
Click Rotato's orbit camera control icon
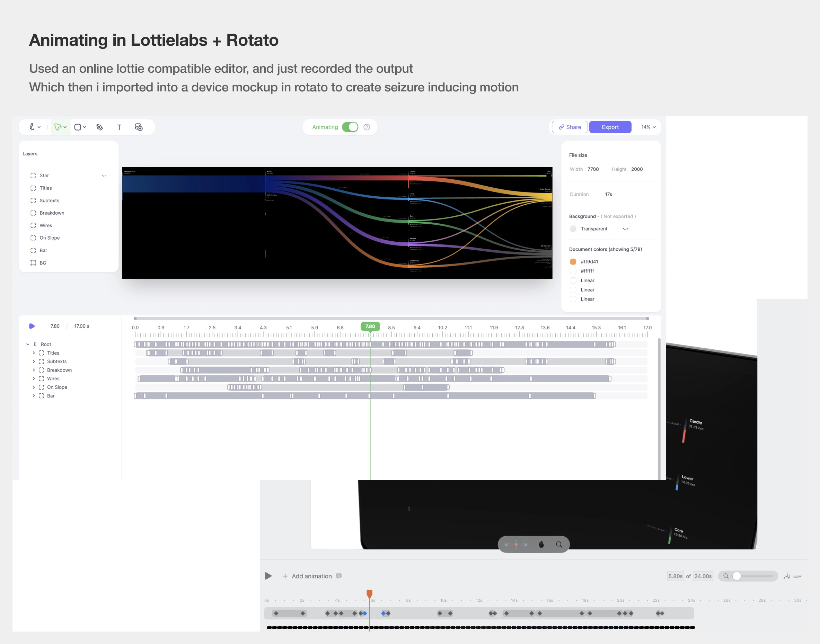click(x=516, y=544)
